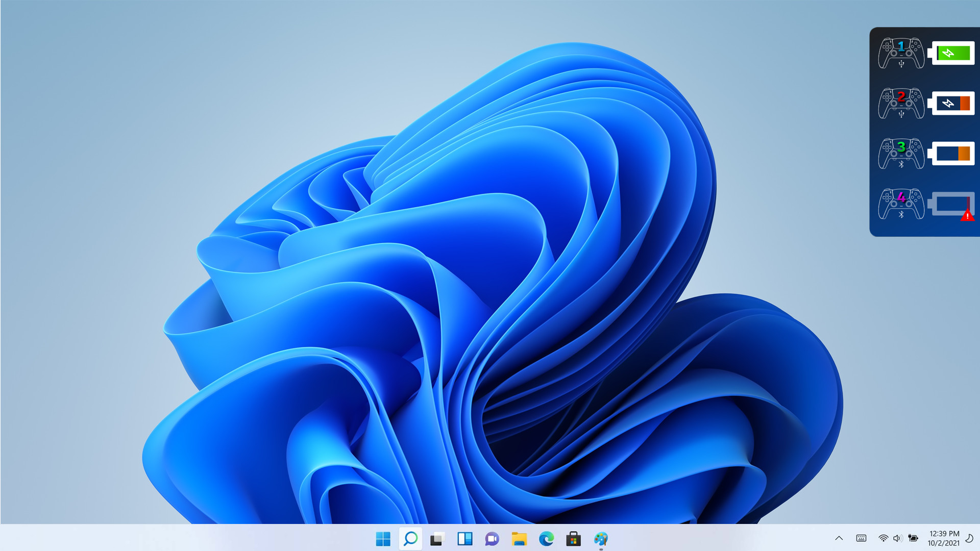Viewport: 980px width, 551px height.
Task: Open the Widgets panel
Action: pyautogui.click(x=464, y=539)
